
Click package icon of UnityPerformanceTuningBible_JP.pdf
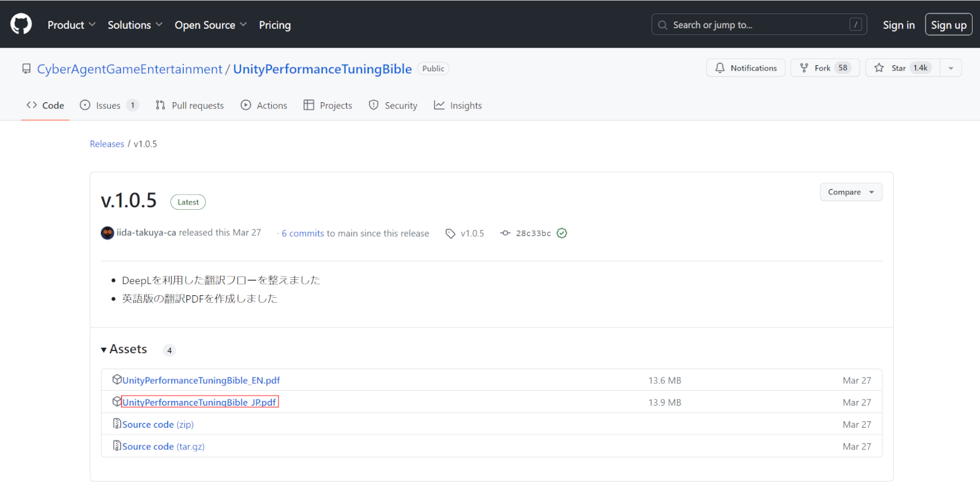coord(117,402)
